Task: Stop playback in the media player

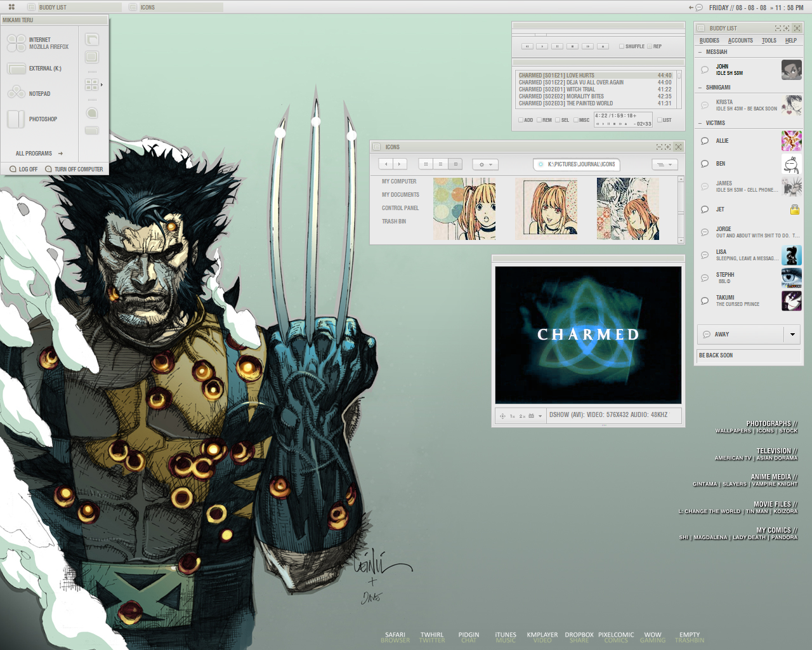Action: point(573,46)
